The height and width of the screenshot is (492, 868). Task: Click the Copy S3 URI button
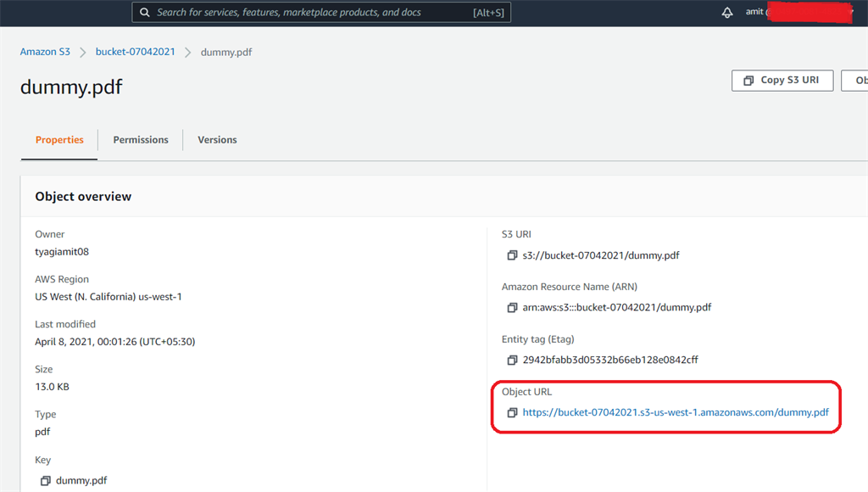pyautogui.click(x=782, y=80)
